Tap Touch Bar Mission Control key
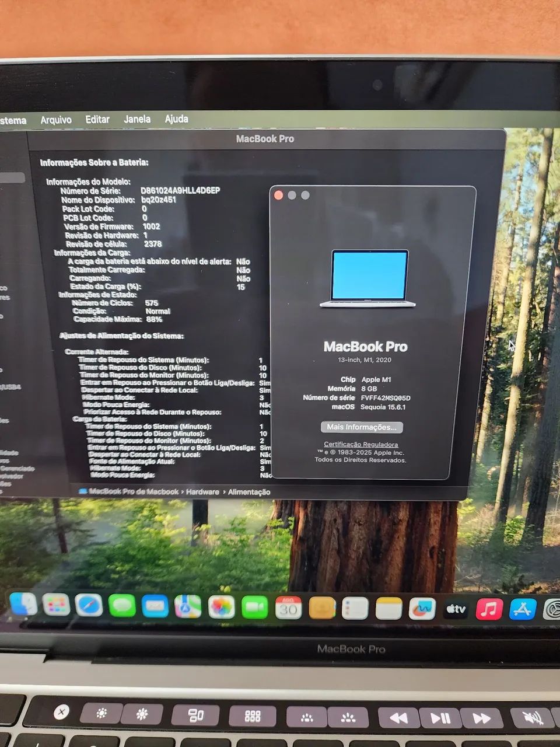 pos(196,715)
